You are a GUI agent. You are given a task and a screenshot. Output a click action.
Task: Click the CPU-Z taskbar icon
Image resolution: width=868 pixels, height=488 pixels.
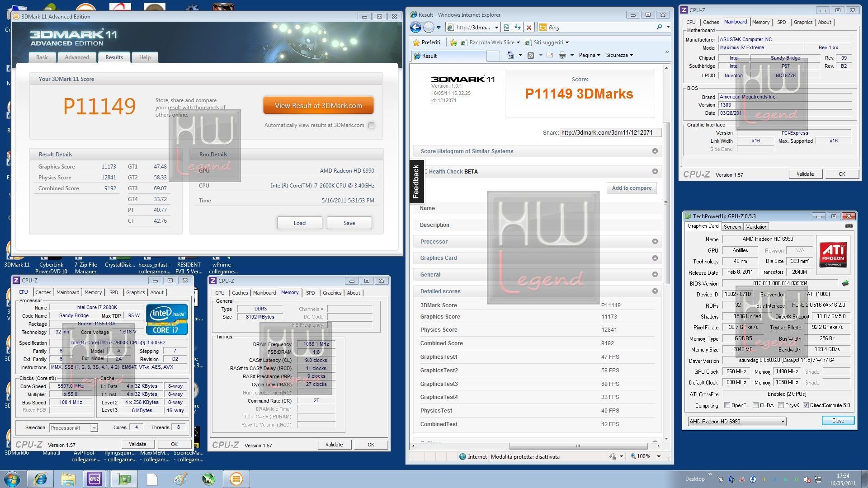coord(94,479)
